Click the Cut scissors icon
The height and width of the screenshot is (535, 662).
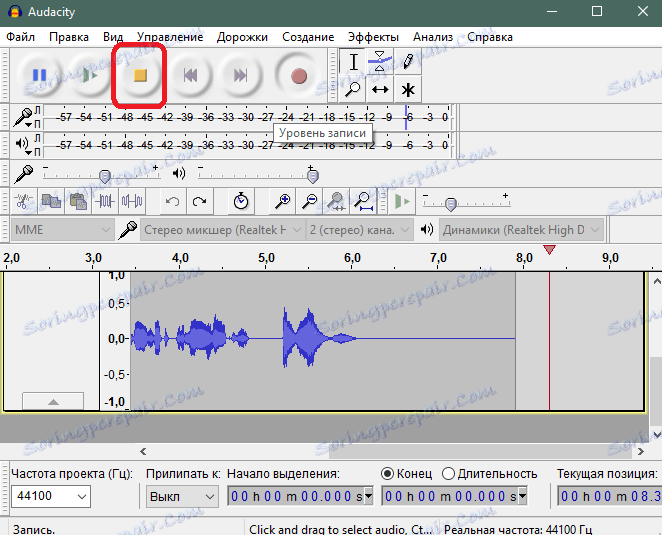pos(24,201)
